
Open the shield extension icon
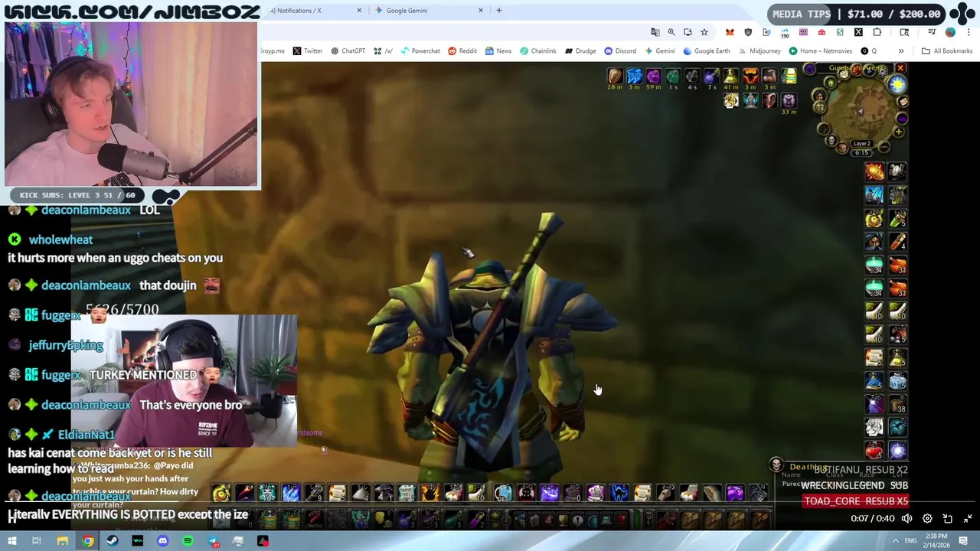click(x=748, y=32)
